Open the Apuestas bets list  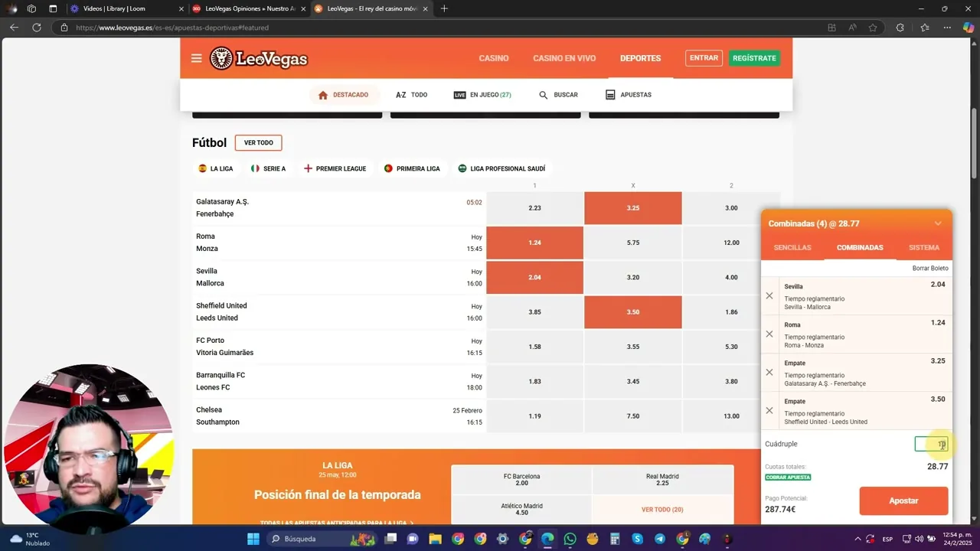(x=629, y=95)
